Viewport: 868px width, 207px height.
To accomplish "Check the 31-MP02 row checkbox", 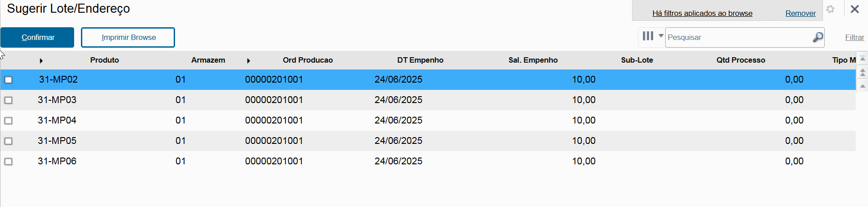I will (8, 80).
